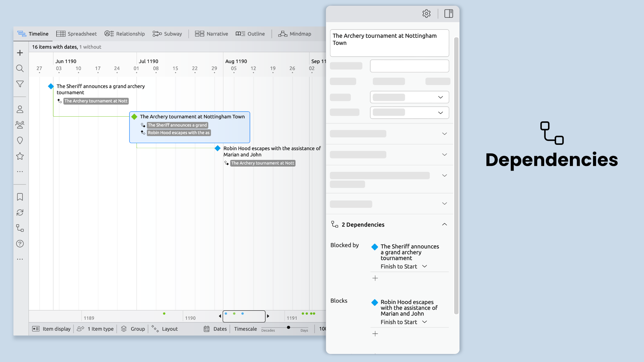Switch to the Narrative view tab
The width and height of the screenshot is (644, 362).
[x=211, y=34]
